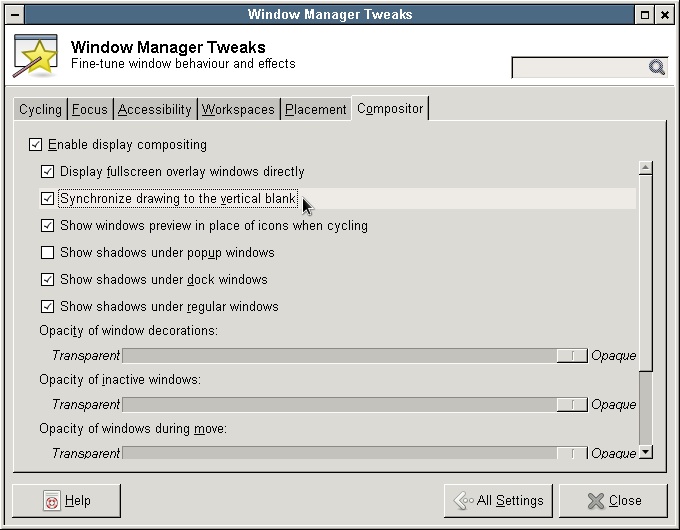Image resolution: width=680 pixels, height=530 pixels.
Task: Click the scrollbar down arrow
Action: [645, 453]
